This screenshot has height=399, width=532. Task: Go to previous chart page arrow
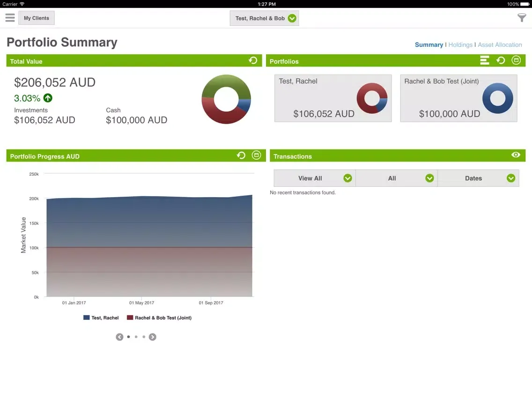click(119, 337)
